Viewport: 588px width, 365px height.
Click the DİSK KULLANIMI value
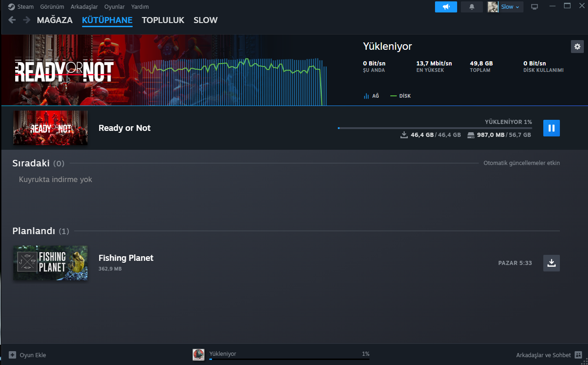coord(535,63)
